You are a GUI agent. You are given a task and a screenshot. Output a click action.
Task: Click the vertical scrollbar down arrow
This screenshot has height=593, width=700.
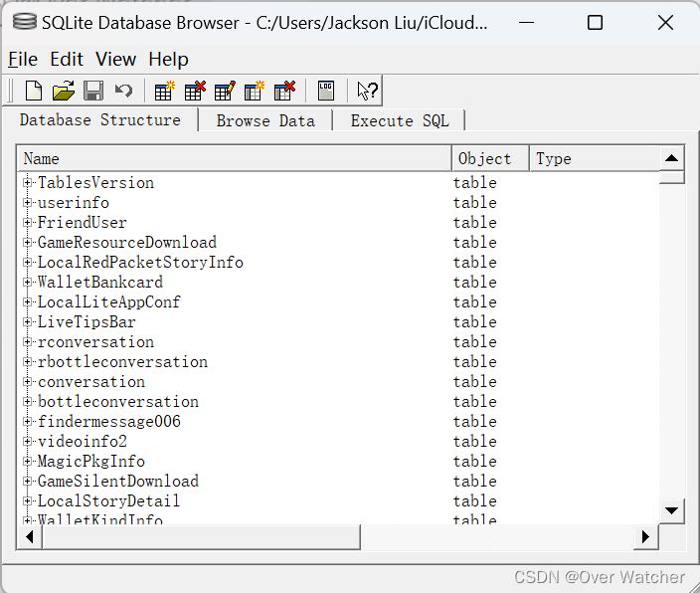[x=671, y=510]
